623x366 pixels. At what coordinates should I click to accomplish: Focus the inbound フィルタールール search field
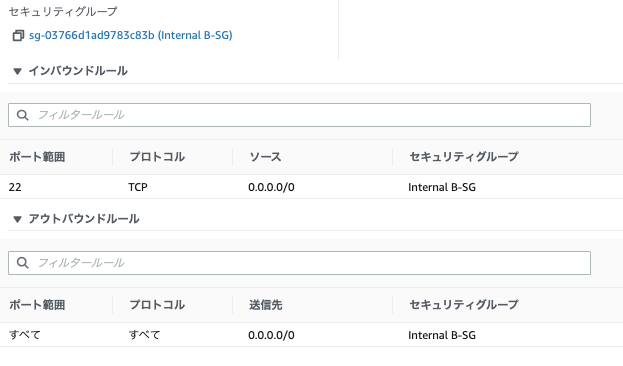[299, 115]
